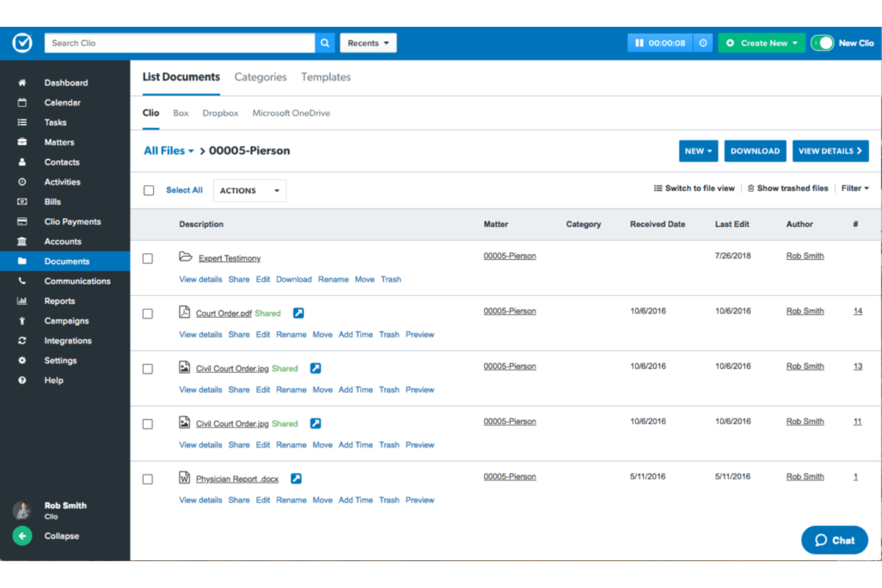The image size is (882, 588).
Task: Select the Microsoft OneDrive tab
Action: [291, 113]
